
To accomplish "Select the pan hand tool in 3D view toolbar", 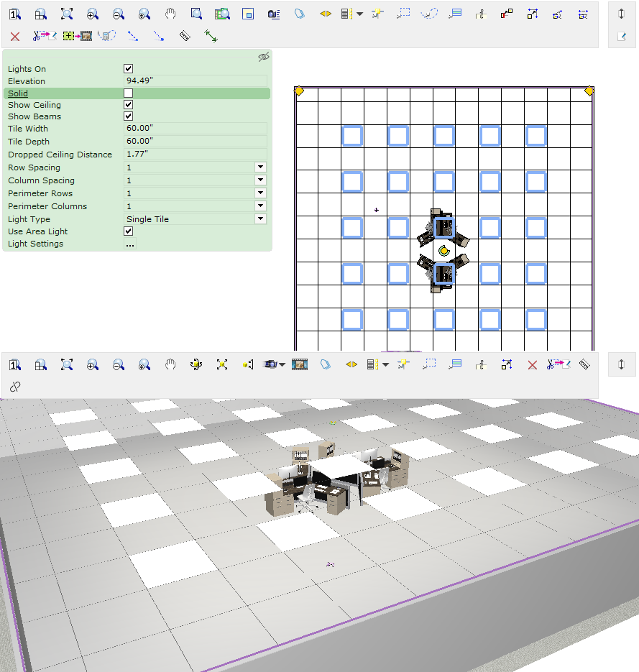I will pos(170,364).
